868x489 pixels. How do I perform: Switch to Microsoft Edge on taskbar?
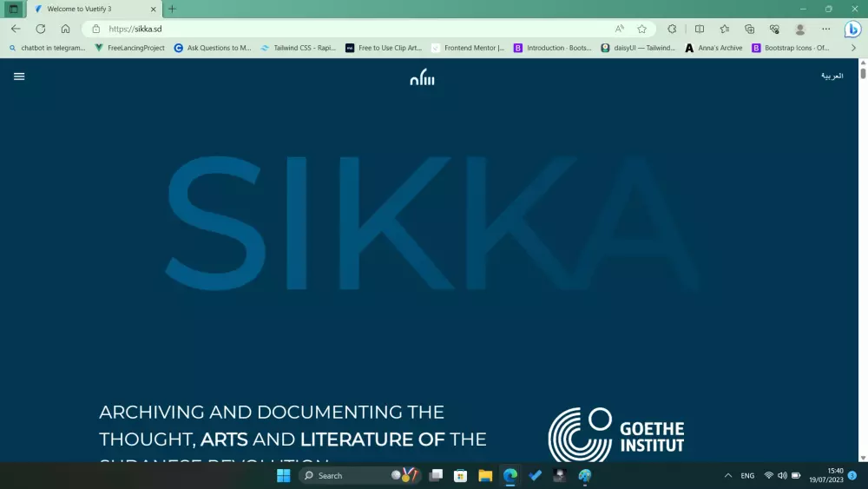(x=510, y=476)
